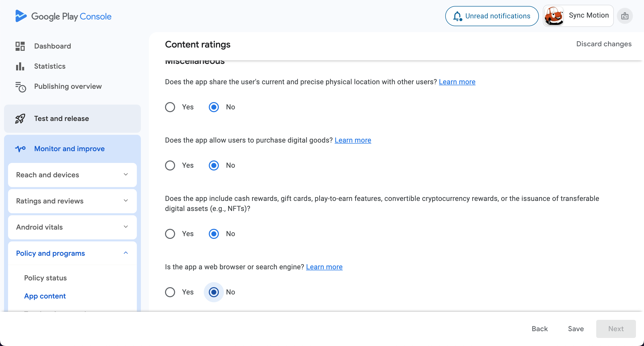Open Android vitals menu label
This screenshot has height=346, width=644.
click(39, 227)
